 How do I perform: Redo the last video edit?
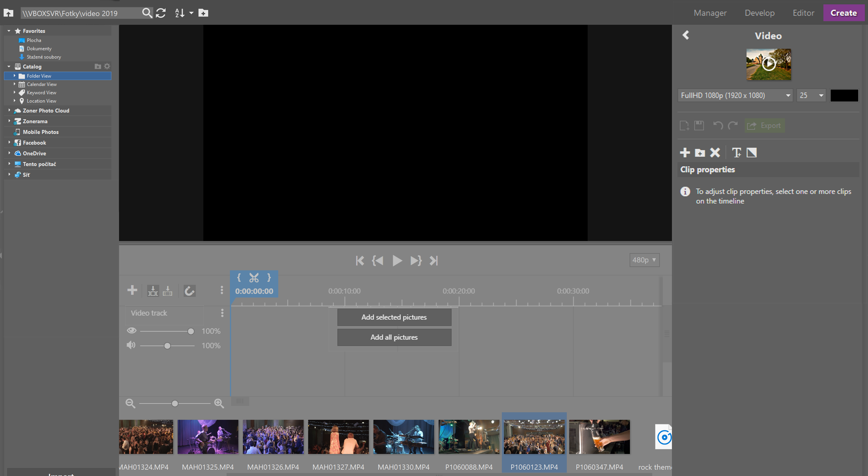733,126
